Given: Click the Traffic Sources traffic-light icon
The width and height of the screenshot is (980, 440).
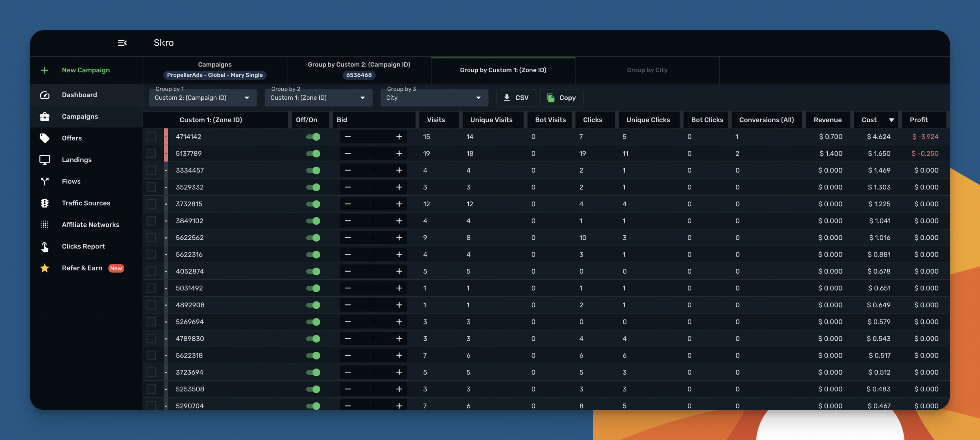Looking at the screenshot, I should coord(45,203).
